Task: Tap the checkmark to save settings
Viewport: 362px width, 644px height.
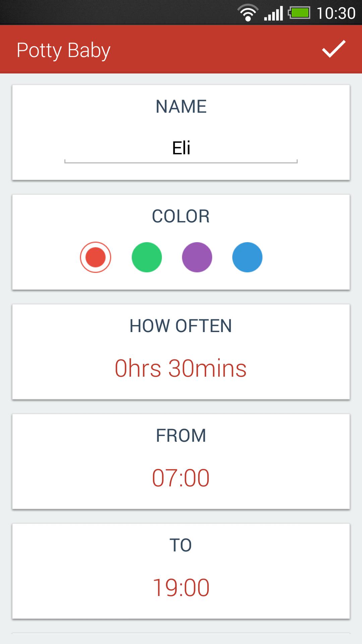Action: (334, 49)
